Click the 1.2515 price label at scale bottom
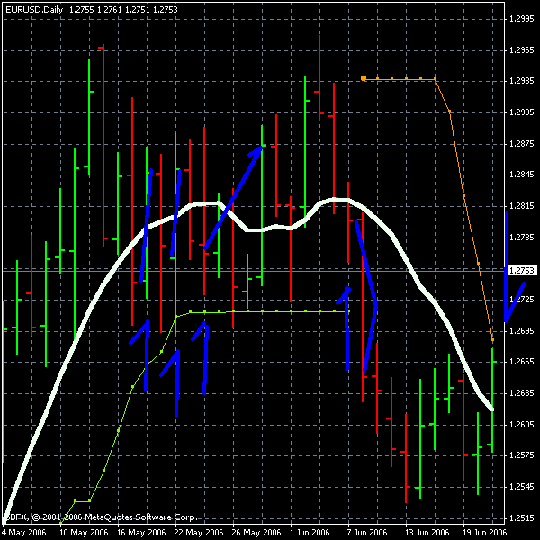 (522, 518)
